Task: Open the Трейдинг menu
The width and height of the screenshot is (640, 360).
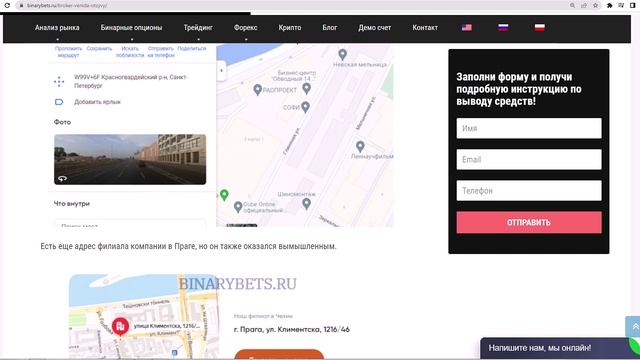Action: tap(198, 28)
